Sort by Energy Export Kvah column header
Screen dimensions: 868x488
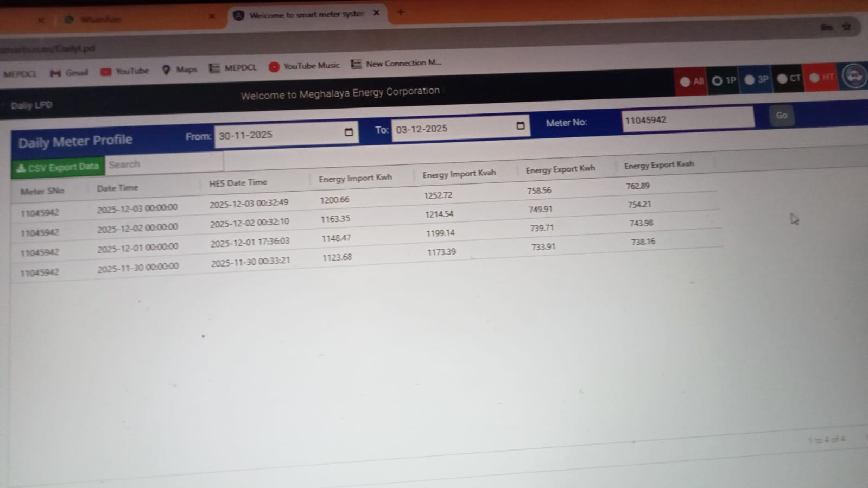click(x=658, y=164)
